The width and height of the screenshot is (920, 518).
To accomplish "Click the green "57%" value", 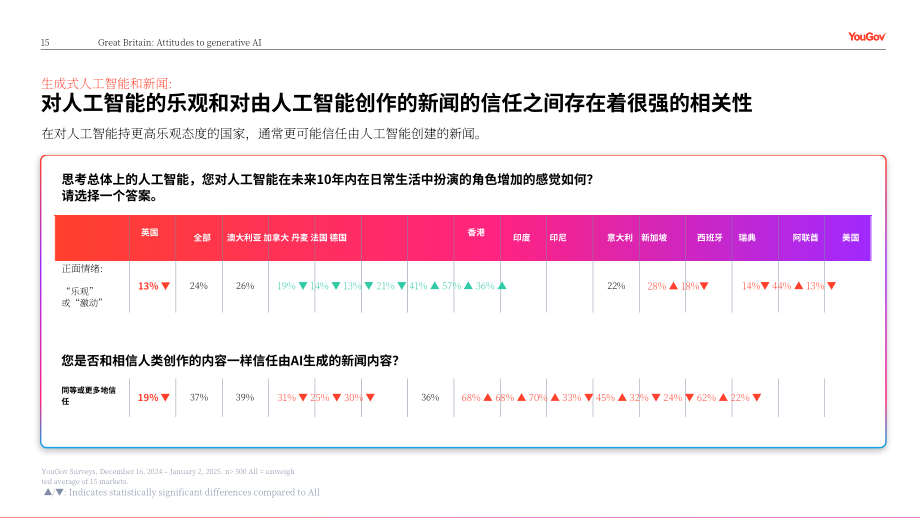I will coord(451,286).
